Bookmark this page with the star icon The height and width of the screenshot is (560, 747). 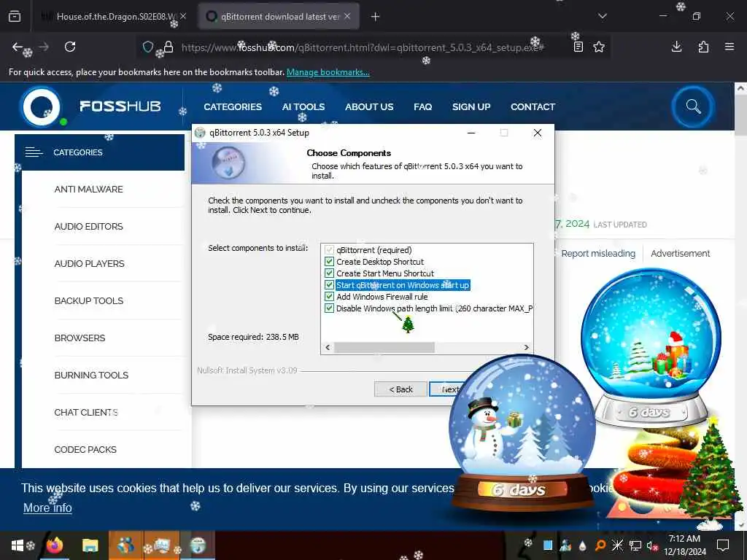599,47
